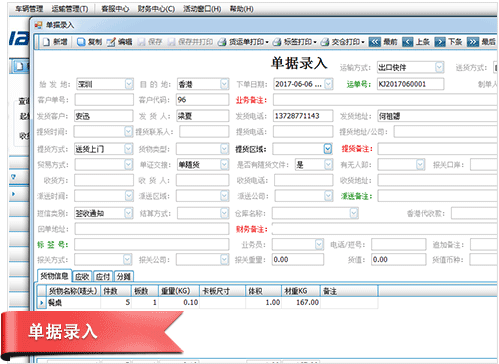Jump to first record with 最前 icon
The image size is (499, 364).
375,42
